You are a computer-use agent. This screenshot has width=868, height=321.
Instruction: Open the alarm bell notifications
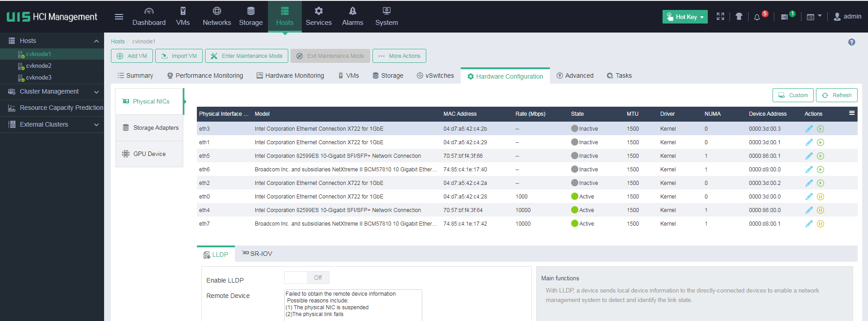click(757, 17)
